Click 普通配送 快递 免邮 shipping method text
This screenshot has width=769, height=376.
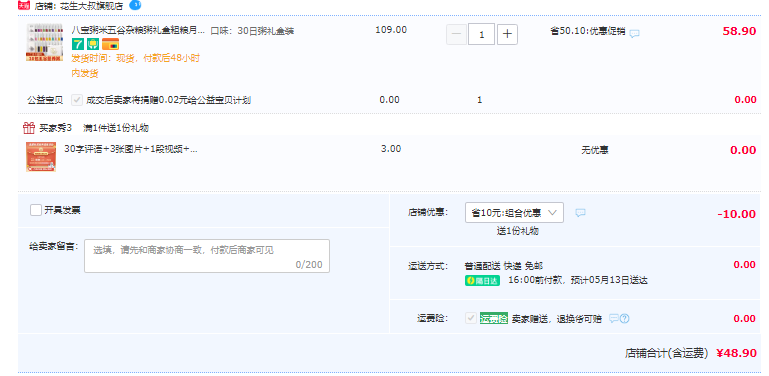(x=504, y=266)
